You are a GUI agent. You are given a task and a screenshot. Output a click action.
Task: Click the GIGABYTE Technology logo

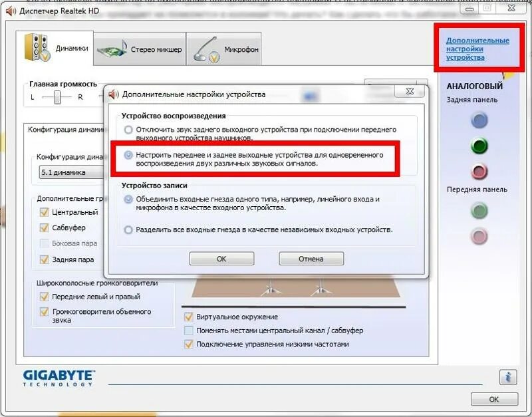pyautogui.click(x=59, y=378)
